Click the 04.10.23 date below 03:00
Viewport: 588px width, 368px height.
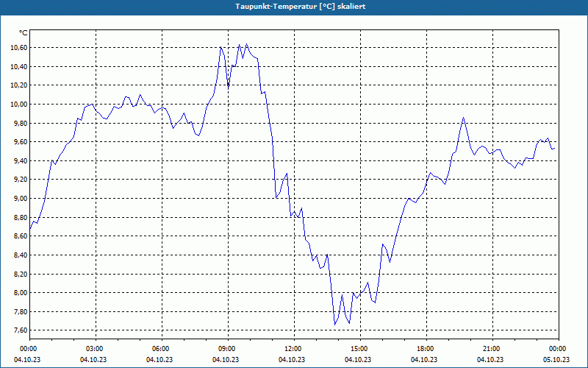pyautogui.click(x=93, y=360)
